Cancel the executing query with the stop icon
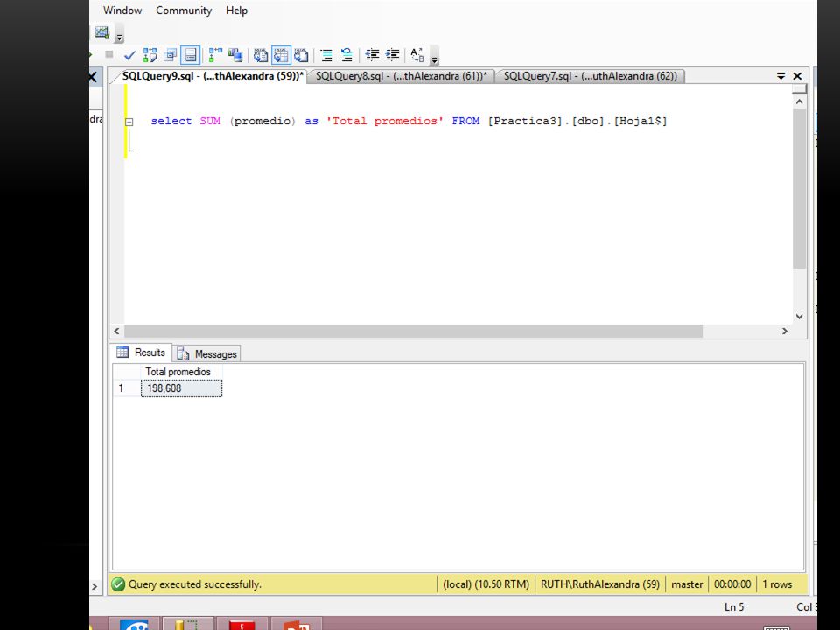Screen dimensions: 840x630 pyautogui.click(x=109, y=54)
